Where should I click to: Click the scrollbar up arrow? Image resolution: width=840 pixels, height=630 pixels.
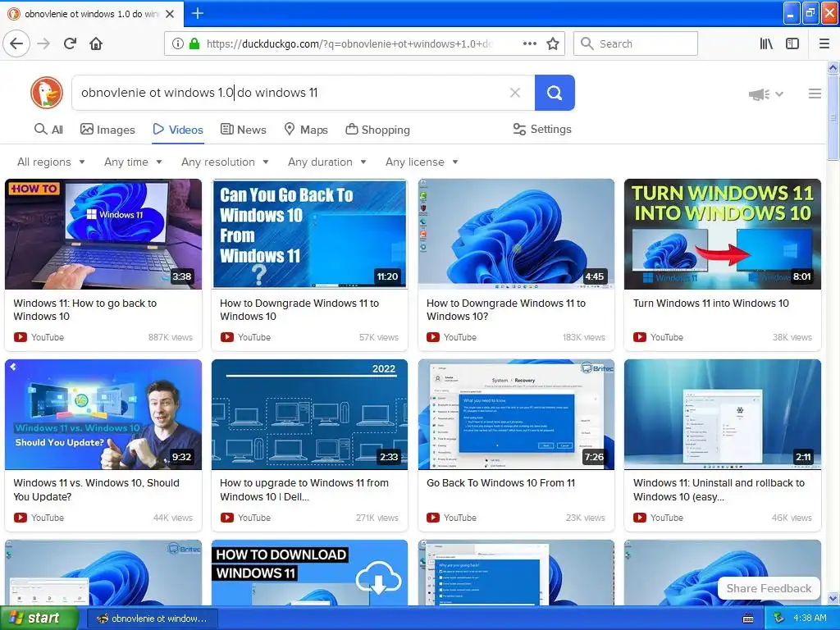833,67
